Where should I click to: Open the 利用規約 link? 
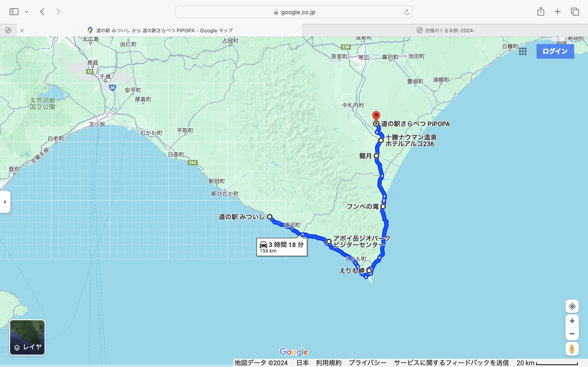pyautogui.click(x=328, y=363)
